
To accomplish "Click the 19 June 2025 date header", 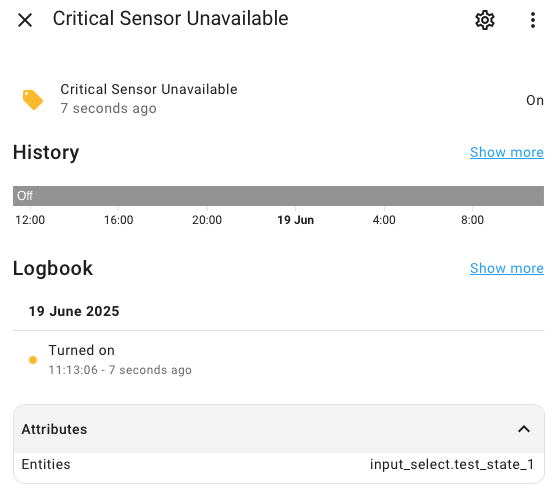I will [x=74, y=311].
